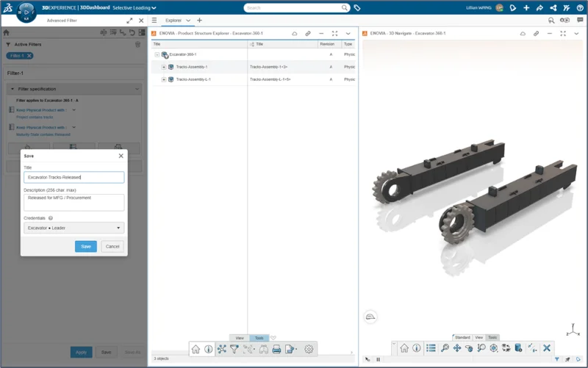Screen dimensions: 588x368
Task: Click the Title input field
Action: point(73,177)
